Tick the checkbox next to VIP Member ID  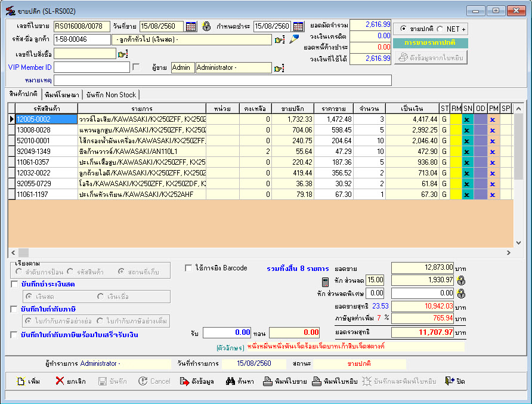(x=136, y=67)
